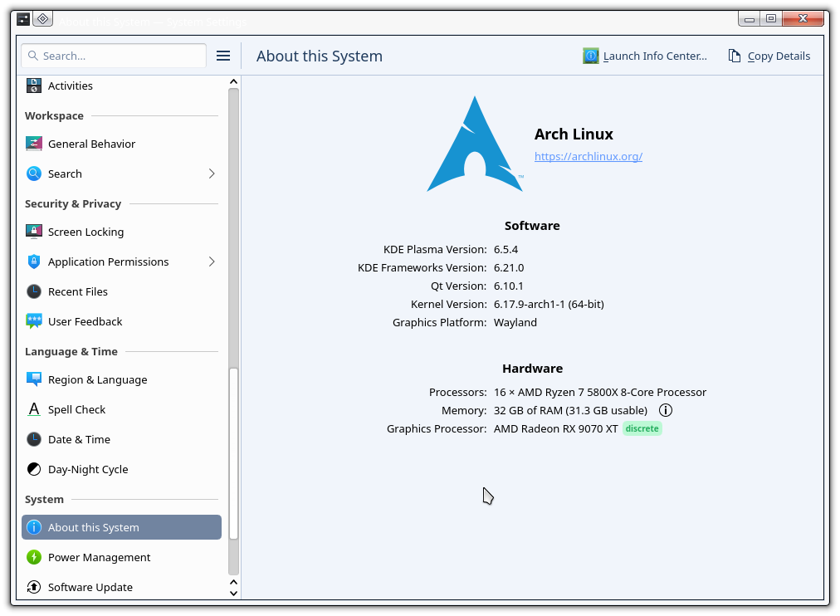
Task: Click the sidebar scrollbar thumb
Action: point(233,453)
